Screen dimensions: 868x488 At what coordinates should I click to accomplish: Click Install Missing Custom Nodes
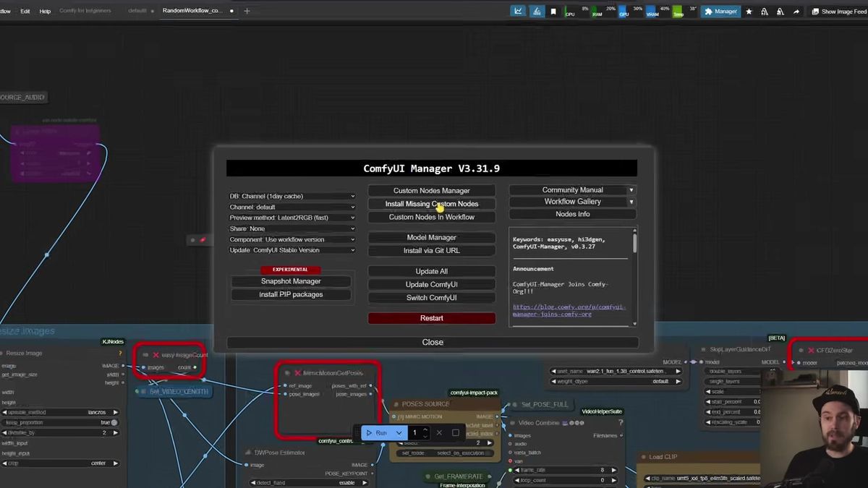point(432,204)
